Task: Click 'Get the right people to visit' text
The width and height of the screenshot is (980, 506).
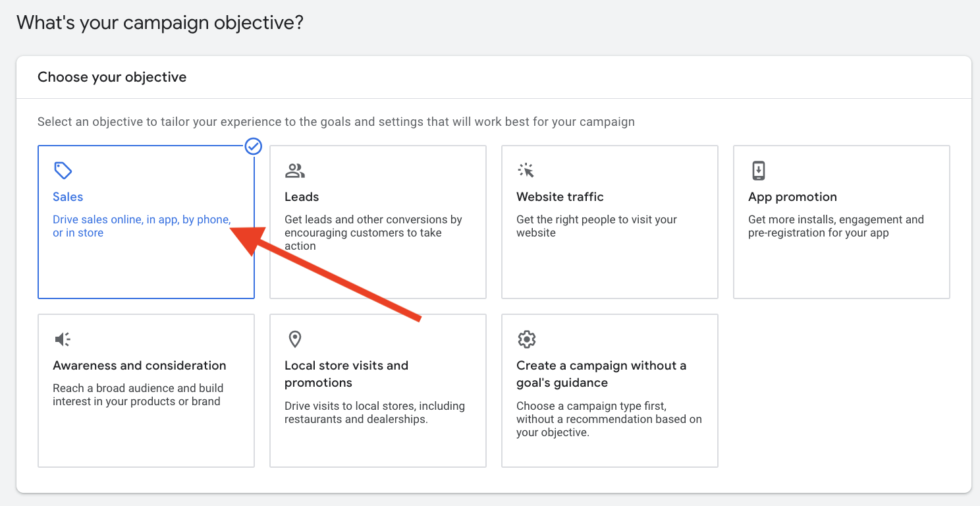Action: [597, 226]
